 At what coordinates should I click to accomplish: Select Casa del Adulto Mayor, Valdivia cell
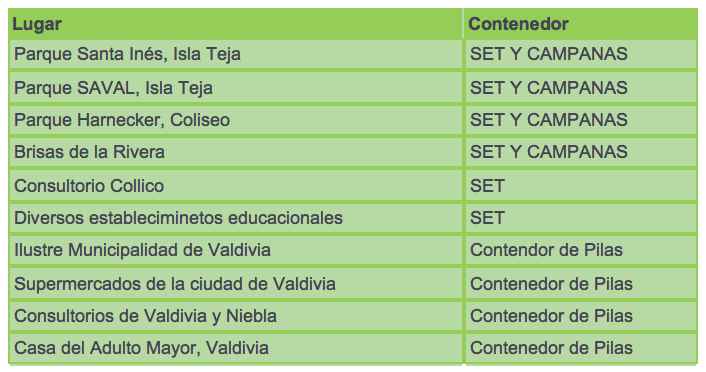click(235, 348)
